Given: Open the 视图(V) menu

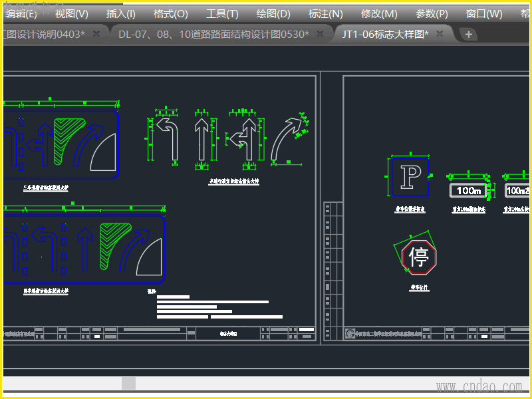Looking at the screenshot, I should [71, 14].
